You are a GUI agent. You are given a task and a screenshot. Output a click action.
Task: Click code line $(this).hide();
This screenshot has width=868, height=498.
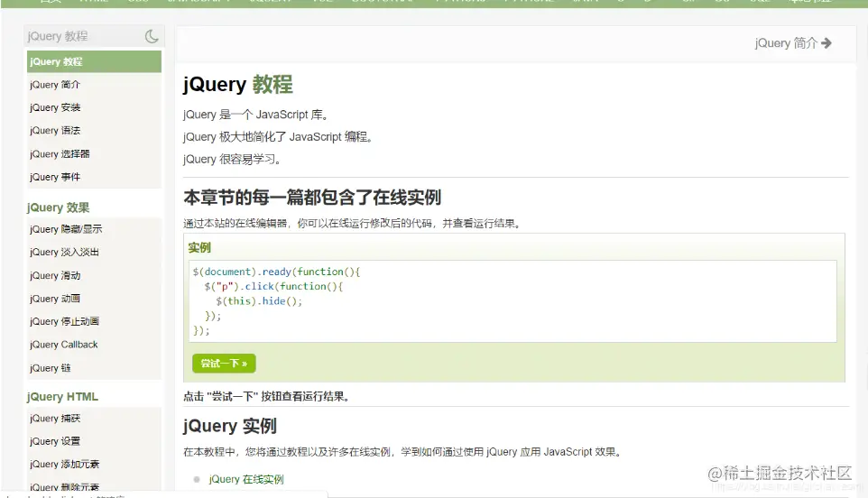click(x=259, y=301)
